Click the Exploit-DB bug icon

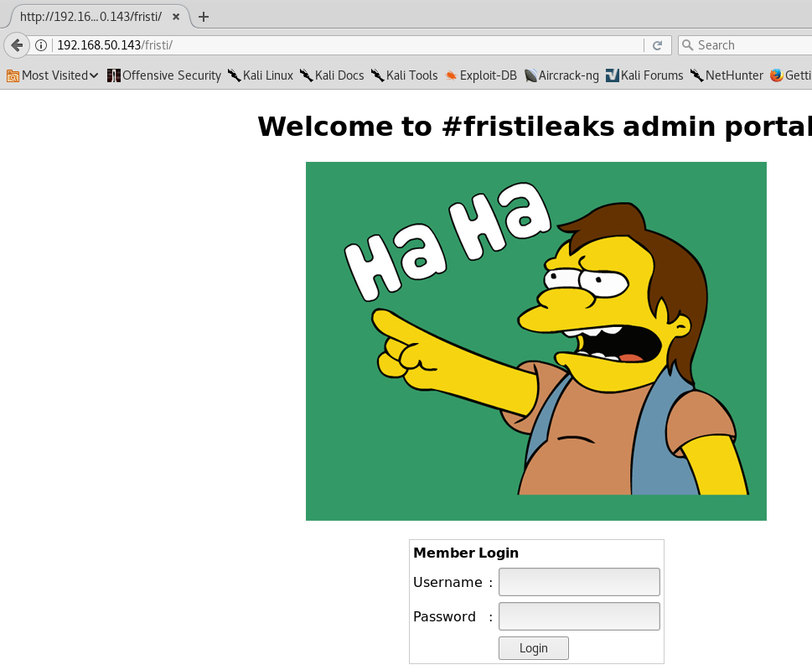pyautogui.click(x=451, y=75)
